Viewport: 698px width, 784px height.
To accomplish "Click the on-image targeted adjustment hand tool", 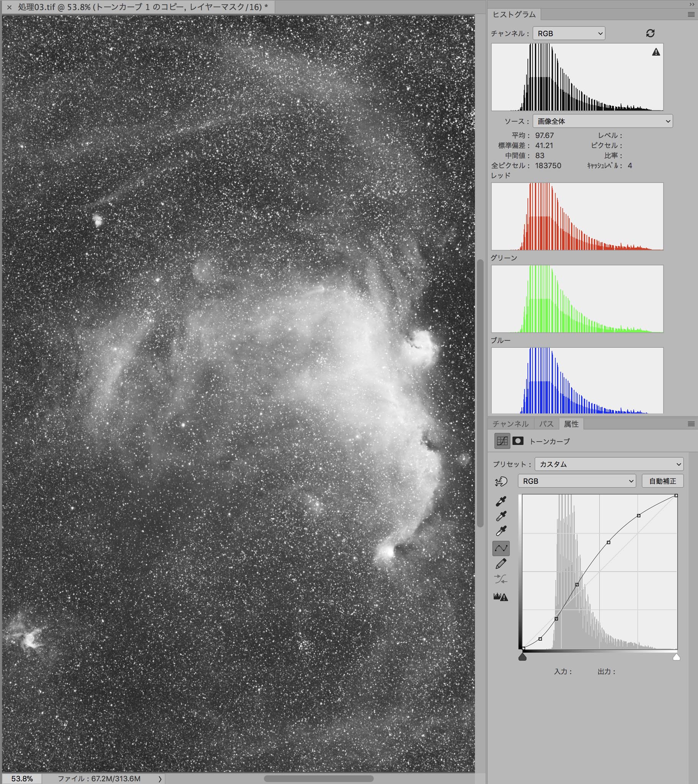I will 501,481.
